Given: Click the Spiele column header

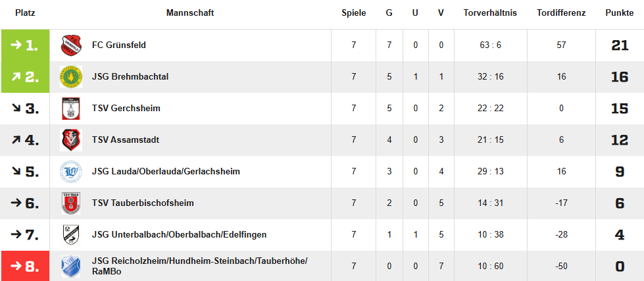Looking at the screenshot, I should coord(353,13).
